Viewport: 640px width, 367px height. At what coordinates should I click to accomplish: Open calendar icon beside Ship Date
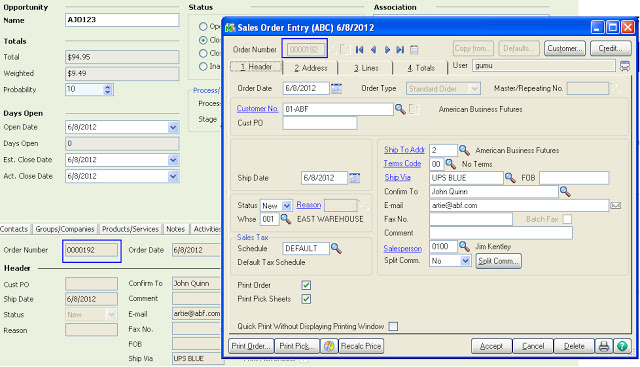(x=355, y=178)
